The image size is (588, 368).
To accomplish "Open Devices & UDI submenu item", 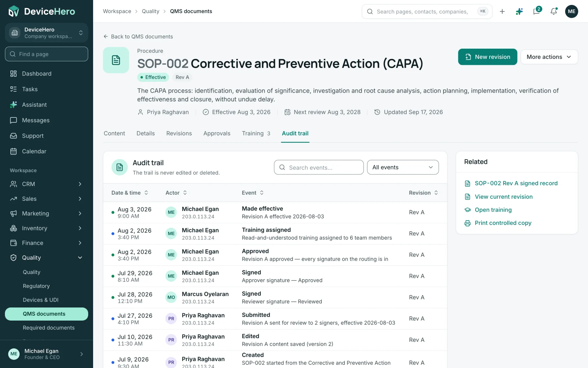I will tap(46, 300).
